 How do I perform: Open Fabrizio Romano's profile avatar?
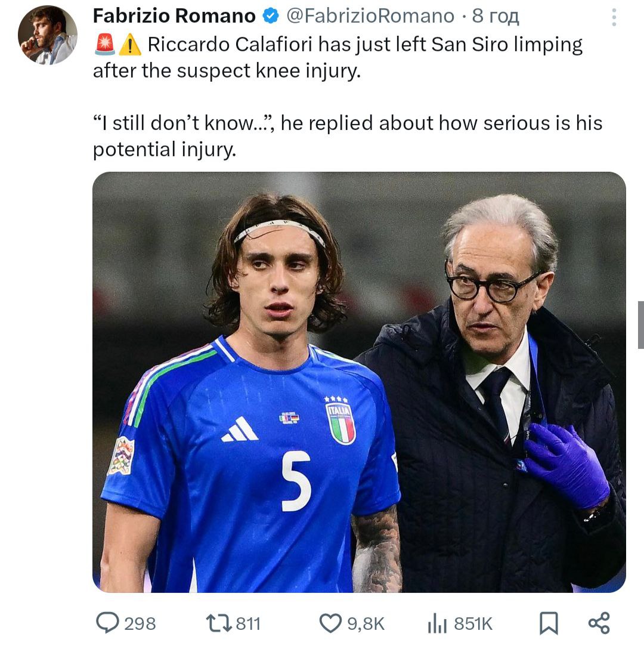[x=48, y=35]
